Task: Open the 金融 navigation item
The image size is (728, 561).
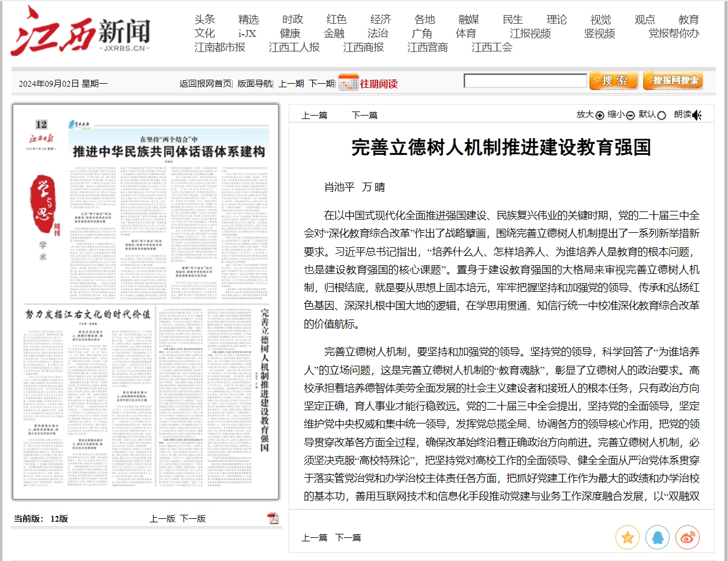Action: (x=334, y=34)
